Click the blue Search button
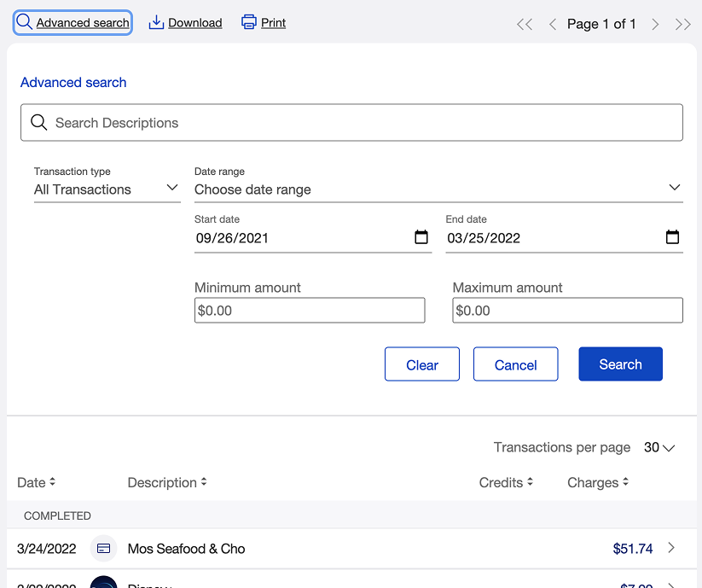 [620, 364]
